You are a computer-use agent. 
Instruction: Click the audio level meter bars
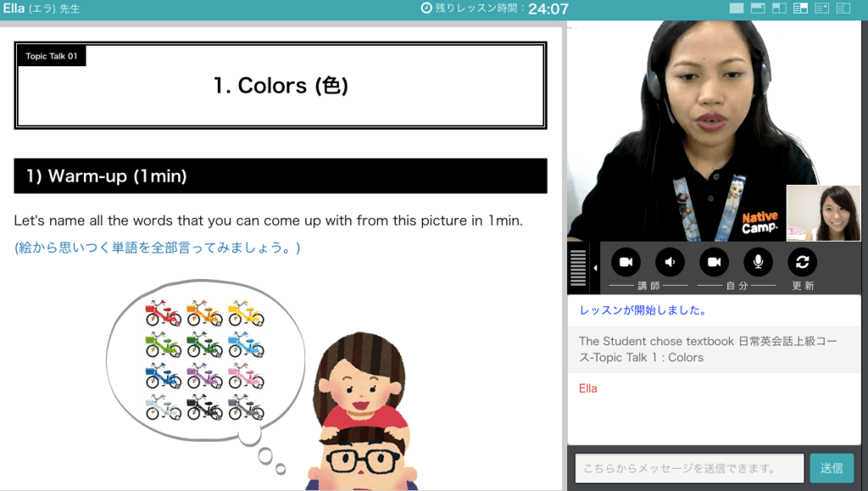pyautogui.click(x=578, y=268)
